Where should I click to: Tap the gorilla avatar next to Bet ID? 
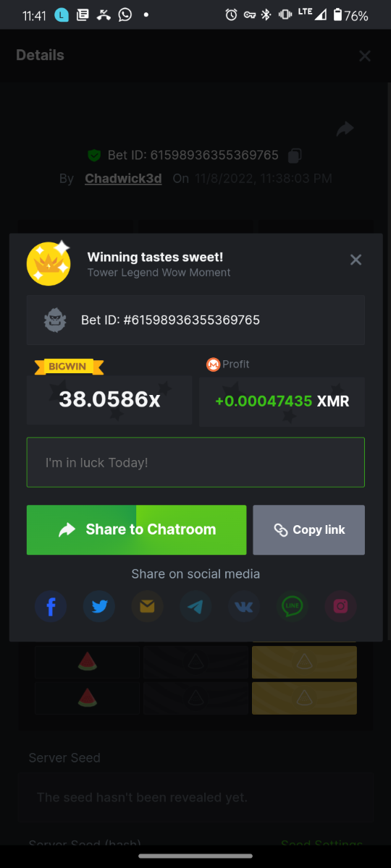point(56,320)
